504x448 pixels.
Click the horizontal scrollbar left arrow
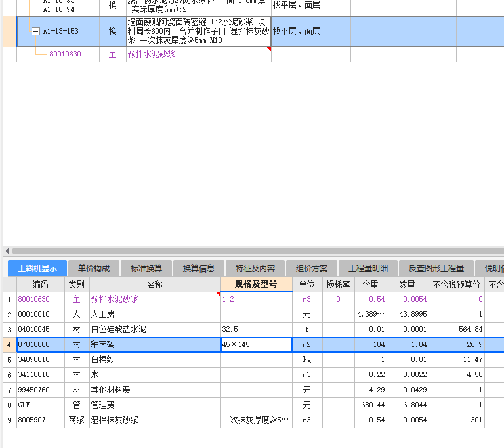click(7, 251)
